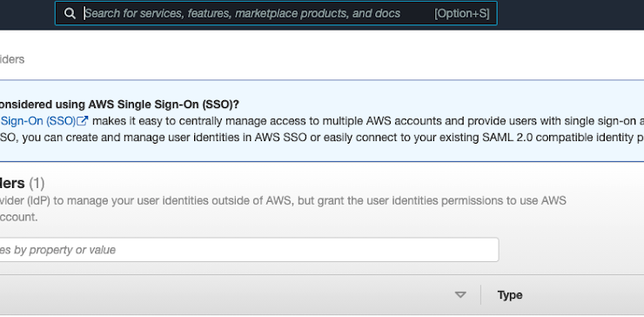Click the Type column header
The image size is (644, 317).
[x=510, y=295]
